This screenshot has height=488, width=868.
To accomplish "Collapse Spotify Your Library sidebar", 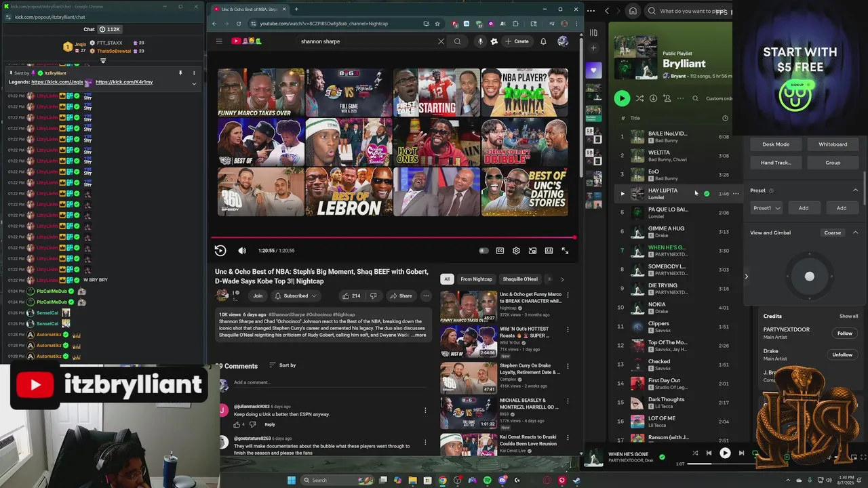I will point(593,32).
